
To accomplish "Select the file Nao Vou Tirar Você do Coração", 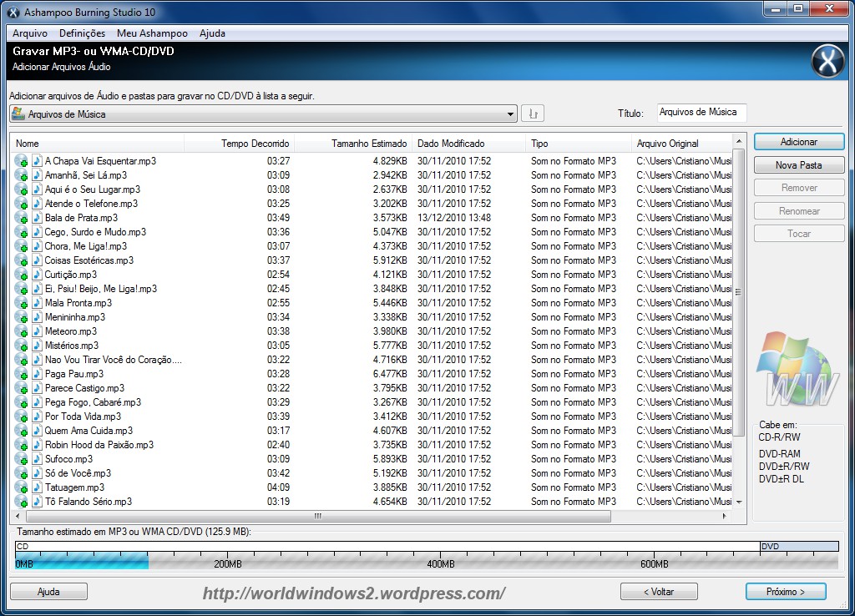I will pos(114,359).
